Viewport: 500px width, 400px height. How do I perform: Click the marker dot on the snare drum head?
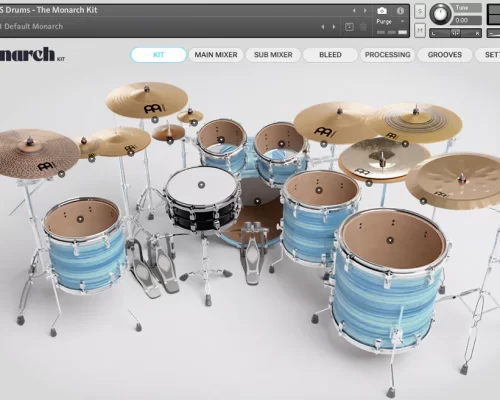pyautogui.click(x=201, y=185)
